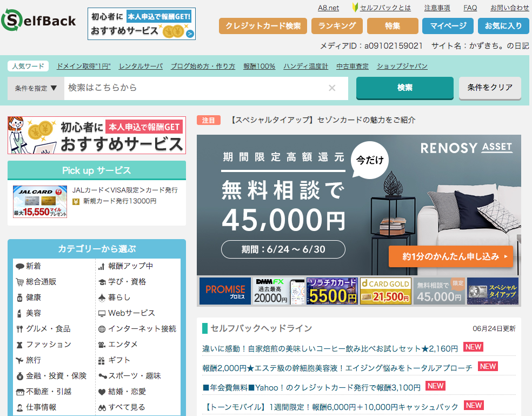532x416 pixels.
Task: Click popular word レンタルサーバ
Action: click(141, 66)
